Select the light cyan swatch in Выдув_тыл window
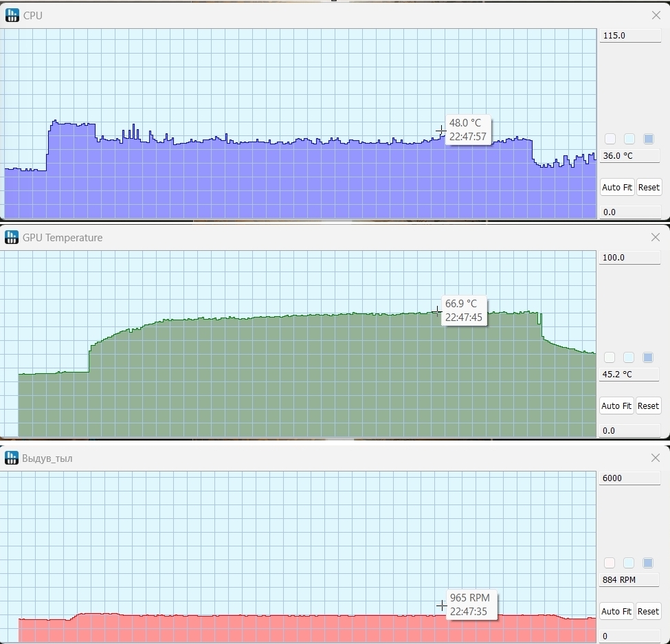The image size is (670, 644). [629, 563]
